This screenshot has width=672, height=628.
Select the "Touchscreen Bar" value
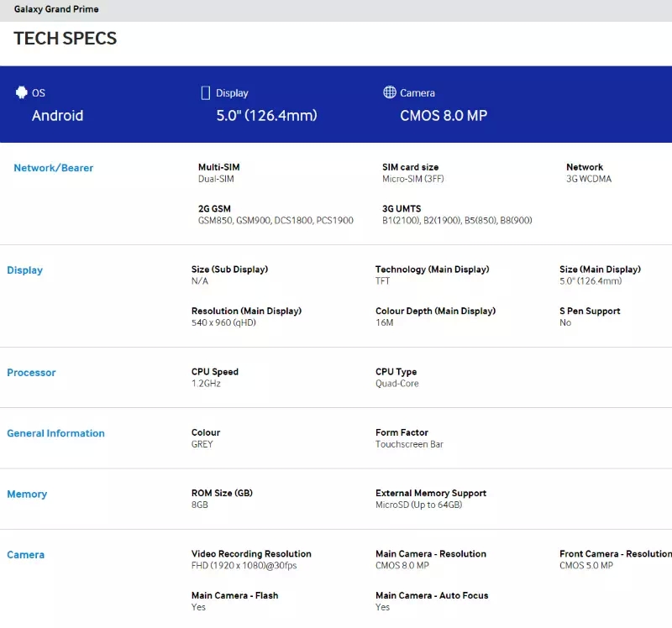click(409, 444)
